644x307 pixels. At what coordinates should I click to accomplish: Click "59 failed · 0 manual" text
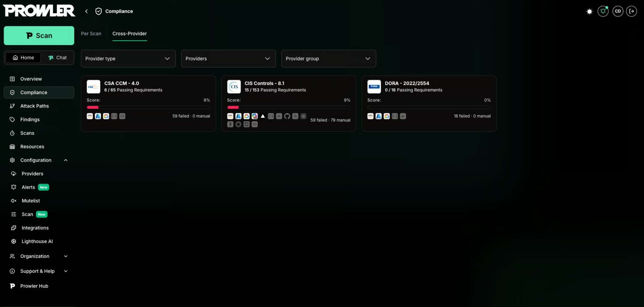tap(191, 116)
